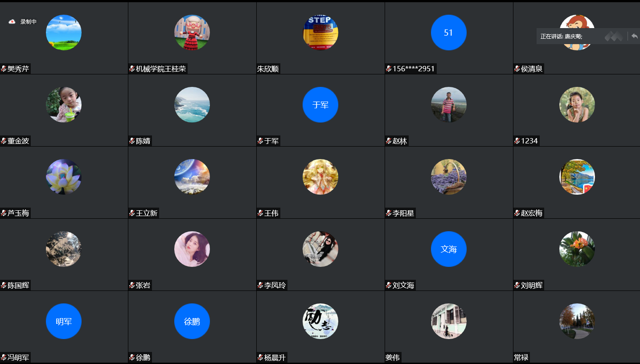Click muted mic icon beside 侯清泉
640x364 pixels.
(x=517, y=69)
